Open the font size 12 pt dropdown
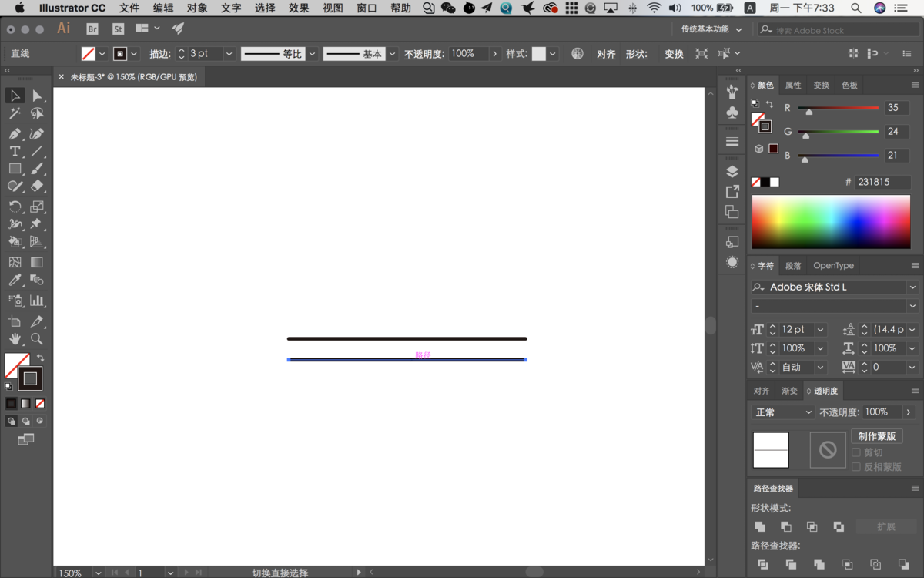The image size is (924, 578). (x=820, y=330)
